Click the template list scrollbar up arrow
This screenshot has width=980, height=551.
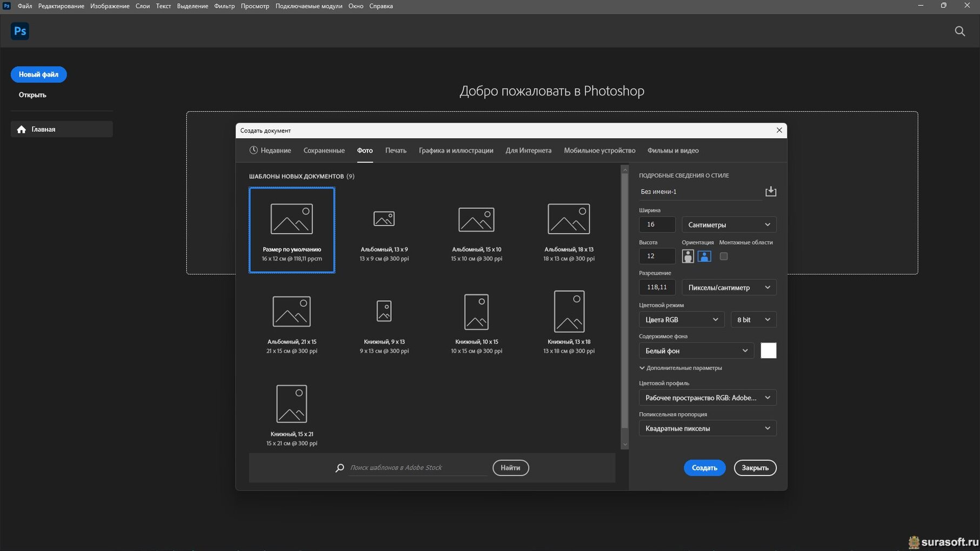[x=625, y=170]
